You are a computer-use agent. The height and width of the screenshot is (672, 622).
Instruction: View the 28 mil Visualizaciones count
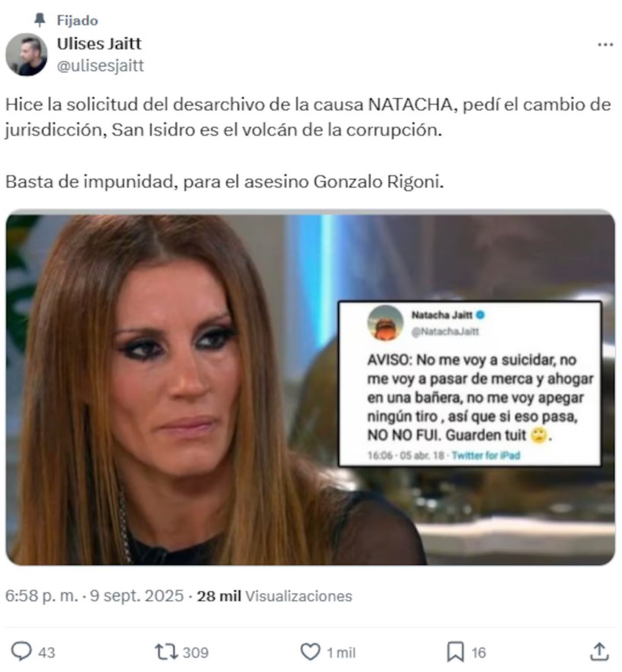pos(274,596)
